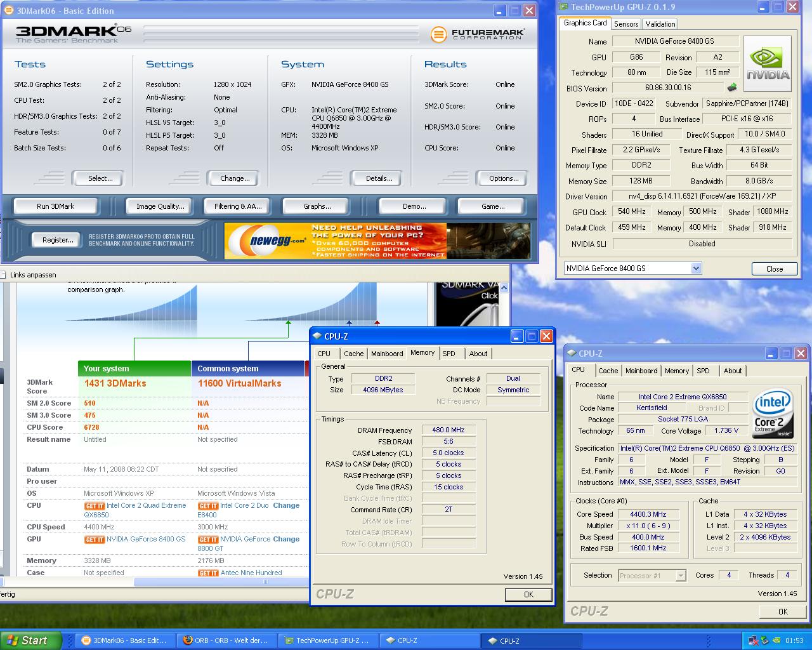Select the Graphics Card tab in GPU-Z

tap(586, 23)
